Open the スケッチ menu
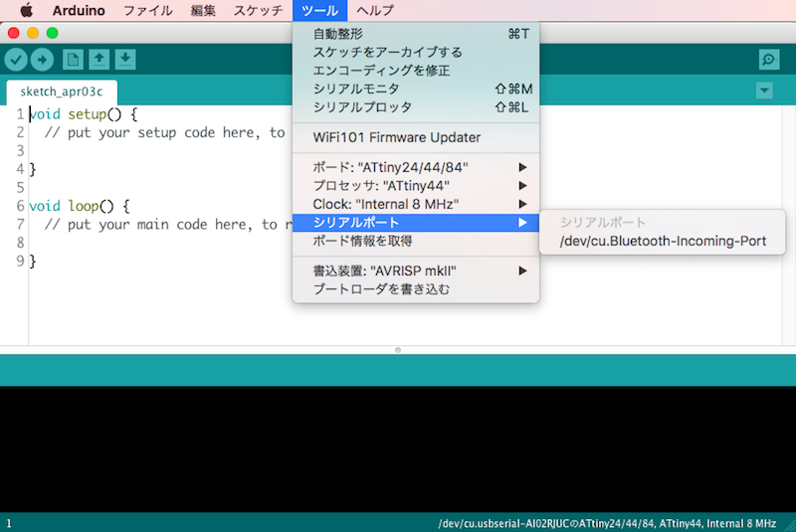Screen dimensions: 796x532 pos(258,10)
